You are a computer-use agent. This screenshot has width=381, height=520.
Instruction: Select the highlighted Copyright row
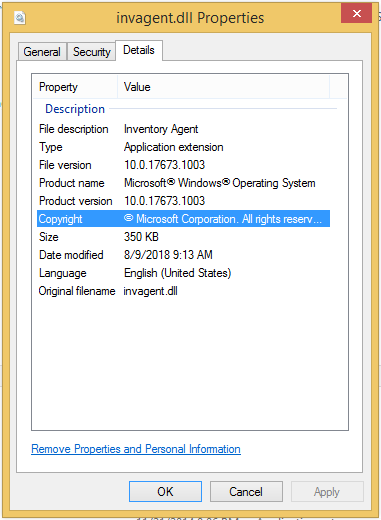pos(183,219)
